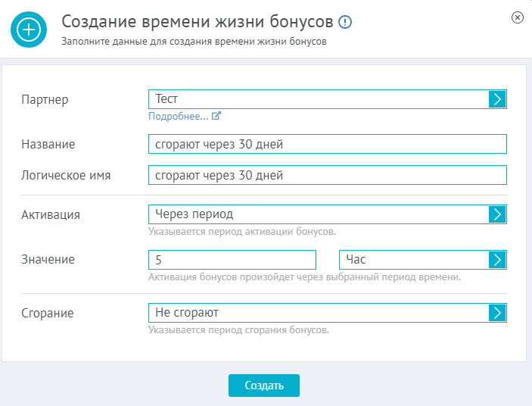The width and height of the screenshot is (532, 406).
Task: Click the Значение field containing 5
Action: pos(232,260)
